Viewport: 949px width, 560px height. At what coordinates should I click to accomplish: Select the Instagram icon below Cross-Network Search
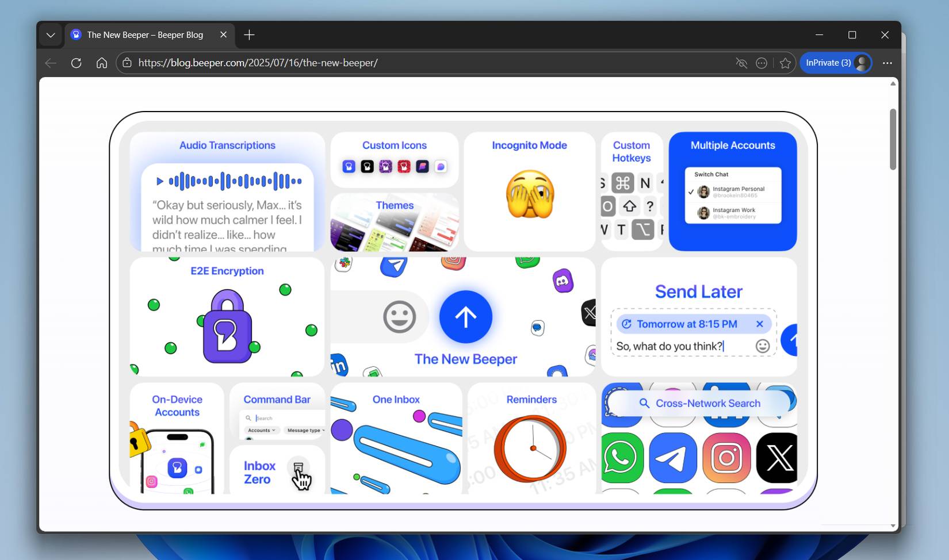[726, 458]
